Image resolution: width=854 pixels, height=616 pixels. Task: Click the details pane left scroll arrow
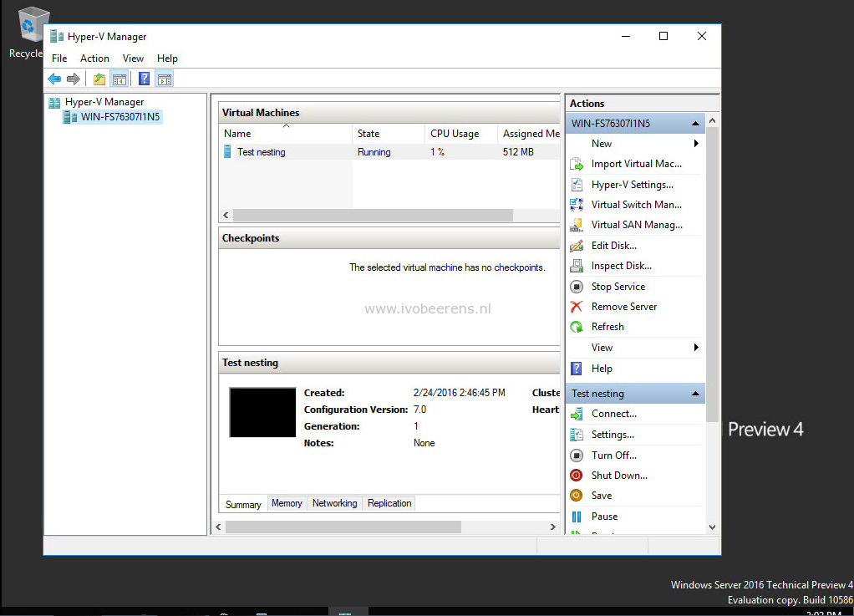click(x=218, y=527)
